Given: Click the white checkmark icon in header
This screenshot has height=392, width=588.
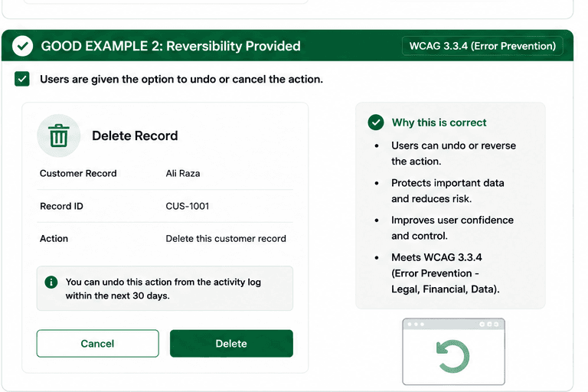Looking at the screenshot, I should coord(22,46).
